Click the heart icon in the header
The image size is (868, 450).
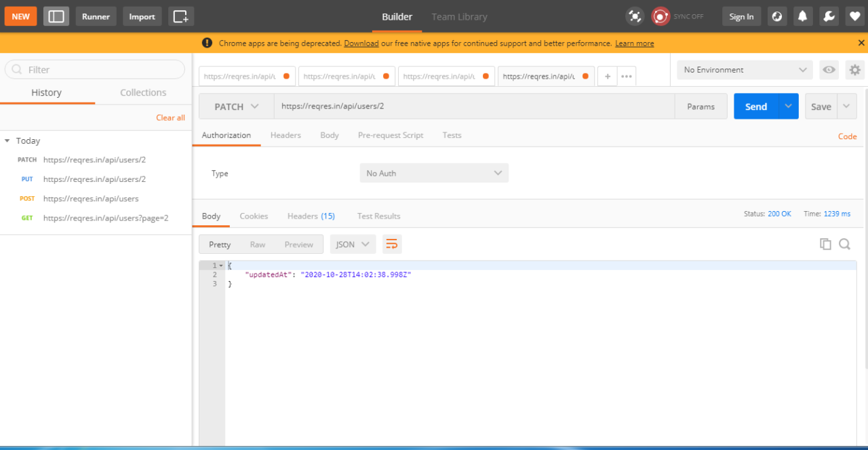(x=855, y=16)
